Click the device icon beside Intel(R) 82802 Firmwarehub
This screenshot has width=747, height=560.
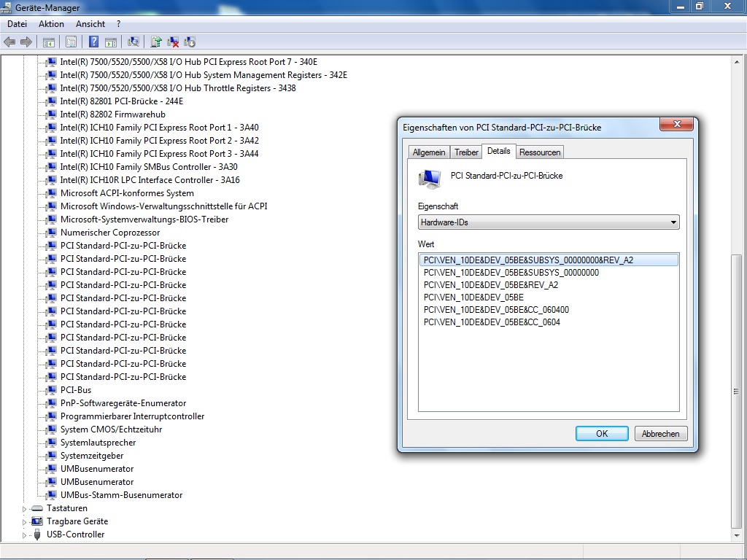click(x=52, y=114)
